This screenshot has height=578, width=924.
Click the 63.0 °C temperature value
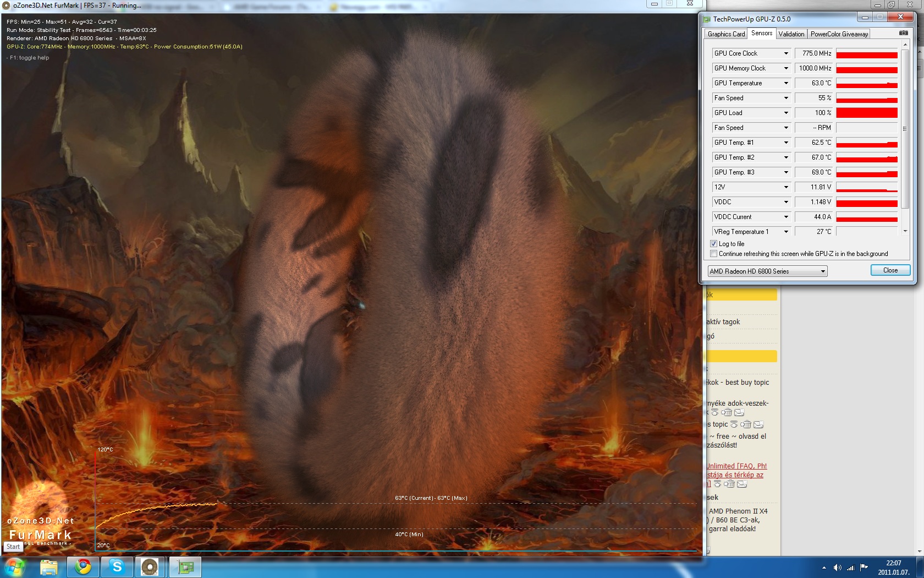813,83
